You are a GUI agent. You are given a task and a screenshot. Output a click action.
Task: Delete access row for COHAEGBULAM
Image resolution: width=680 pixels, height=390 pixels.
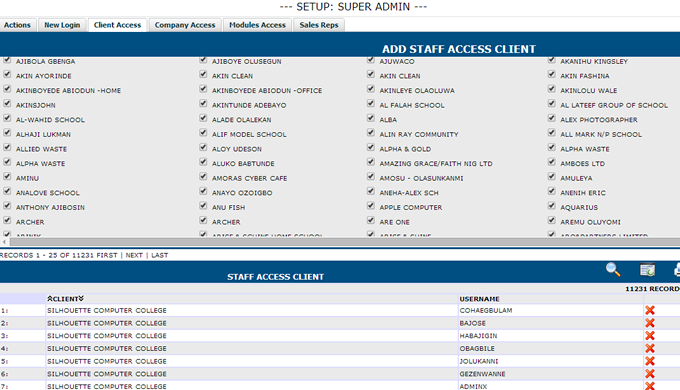[x=650, y=310]
